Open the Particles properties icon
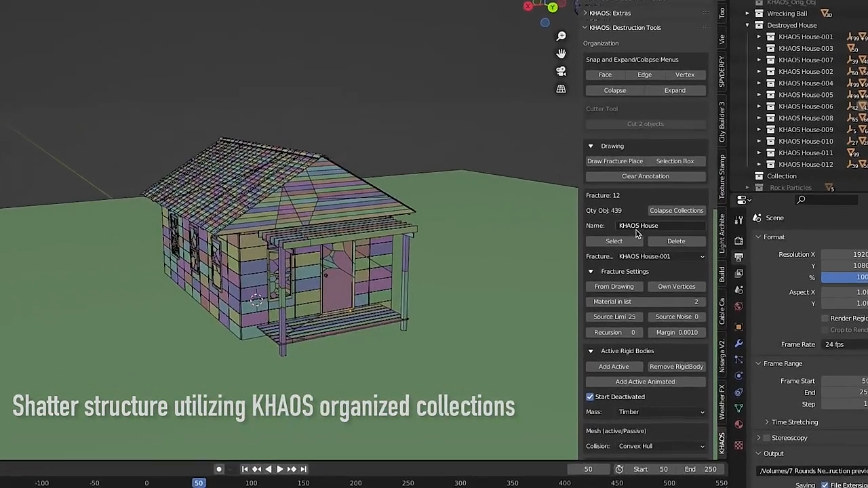 (738, 360)
